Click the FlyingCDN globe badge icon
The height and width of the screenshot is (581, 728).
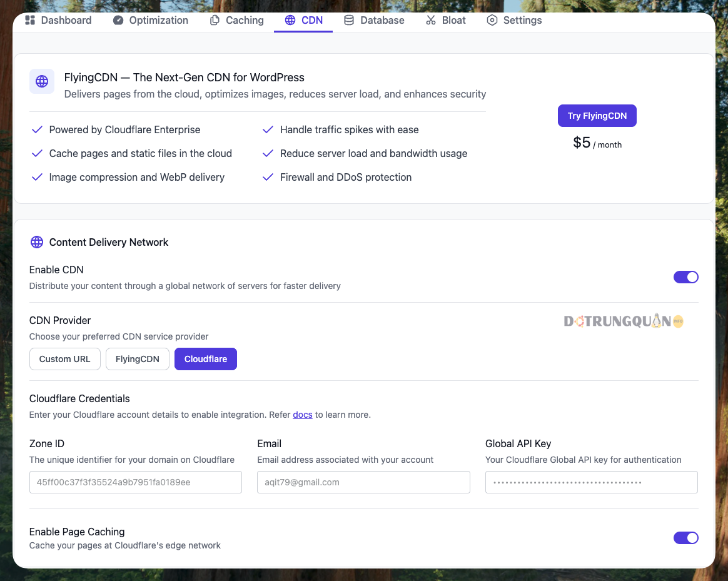[x=42, y=81]
